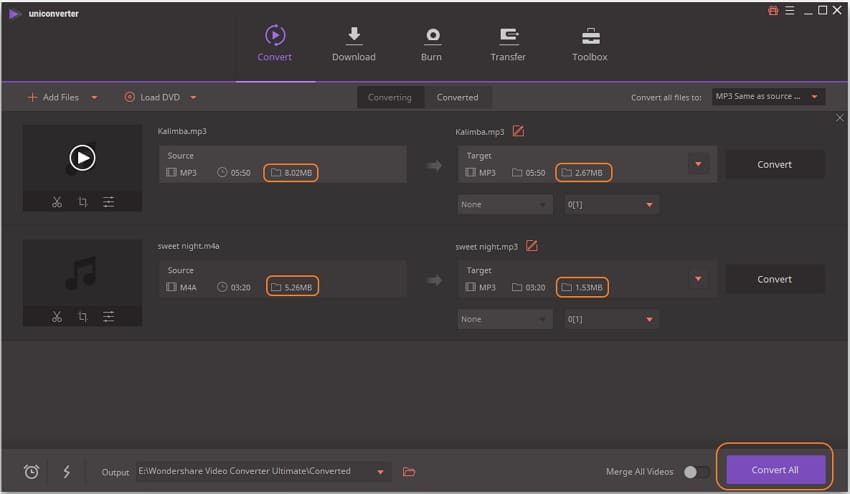Image resolution: width=850 pixels, height=494 pixels.
Task: Open effects adjust icon for Kalimba.mp3
Action: 108,202
